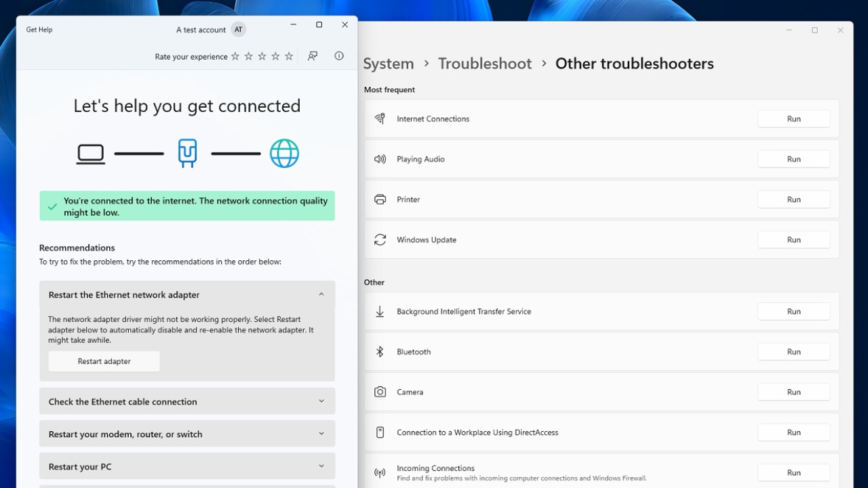The width and height of the screenshot is (868, 488).
Task: Expand Restart your modem, router, or switch
Action: (x=187, y=434)
